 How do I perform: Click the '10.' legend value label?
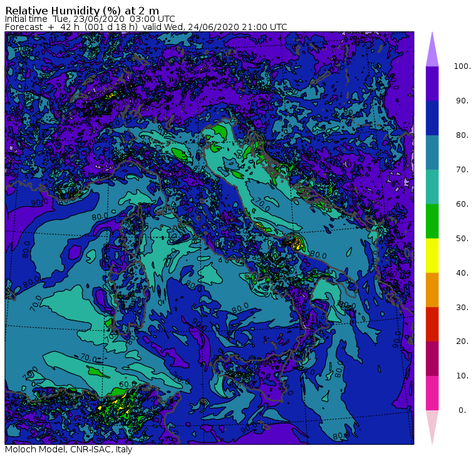tap(462, 376)
